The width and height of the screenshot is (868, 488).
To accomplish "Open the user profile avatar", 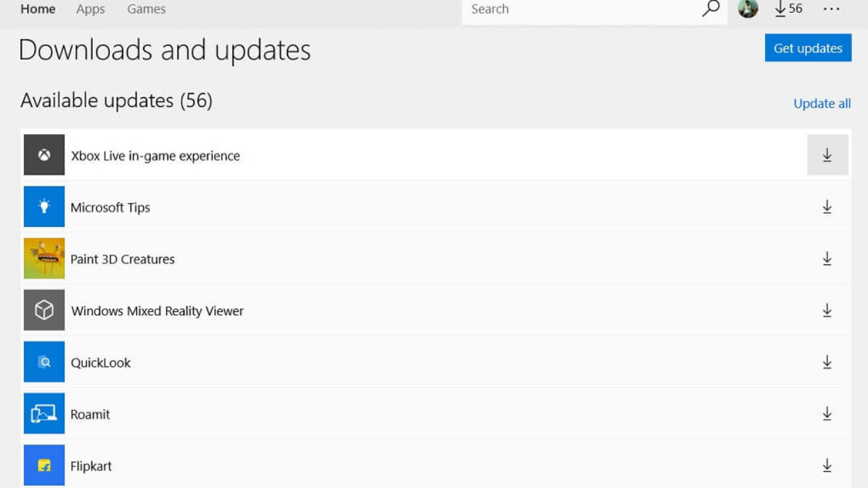I will (x=748, y=9).
